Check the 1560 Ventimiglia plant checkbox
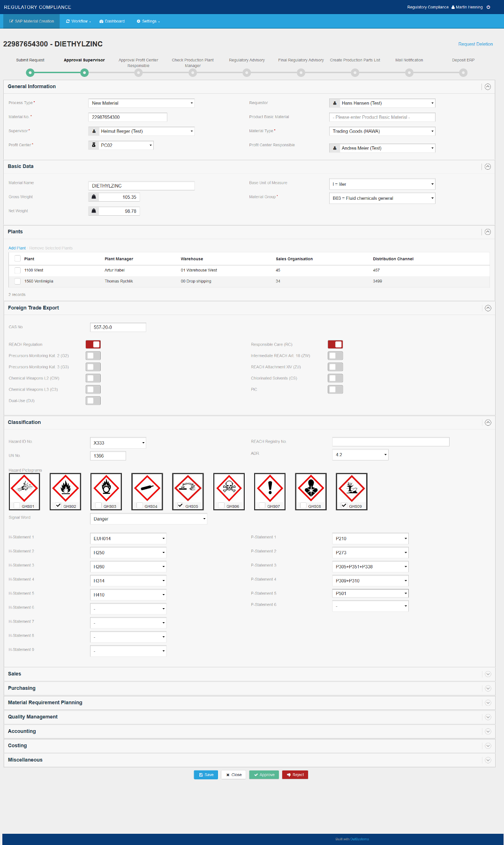Viewport: 504px width, 845px height. [x=17, y=281]
